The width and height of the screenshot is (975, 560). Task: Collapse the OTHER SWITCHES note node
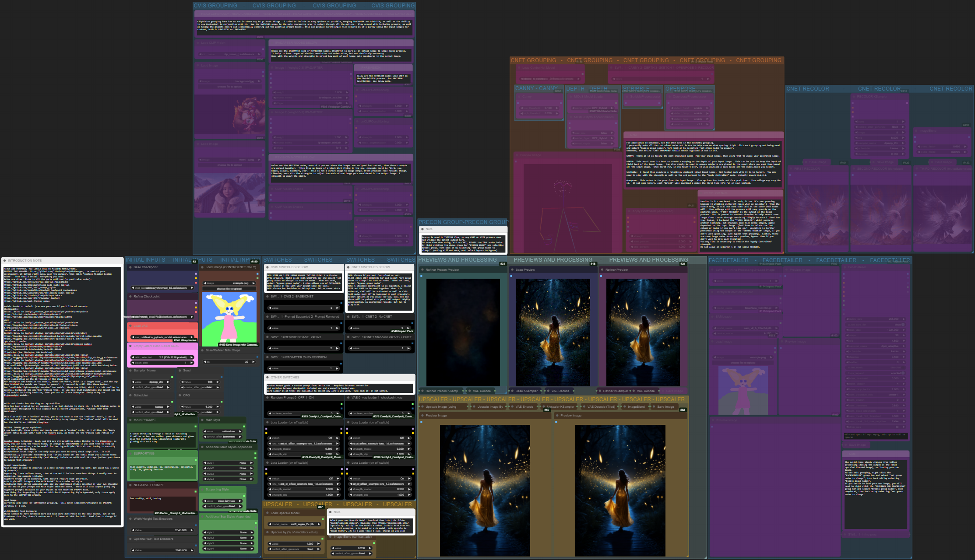pyautogui.click(x=268, y=378)
